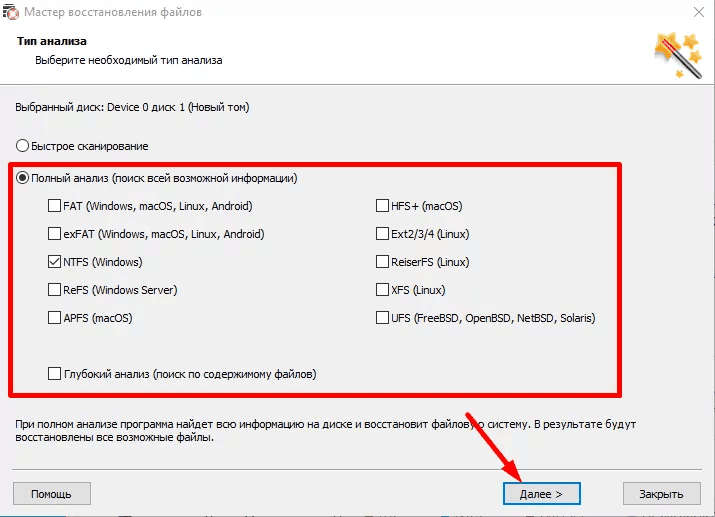
Task: Enable Глубокий анализ deep scan checkbox
Action: click(x=55, y=374)
